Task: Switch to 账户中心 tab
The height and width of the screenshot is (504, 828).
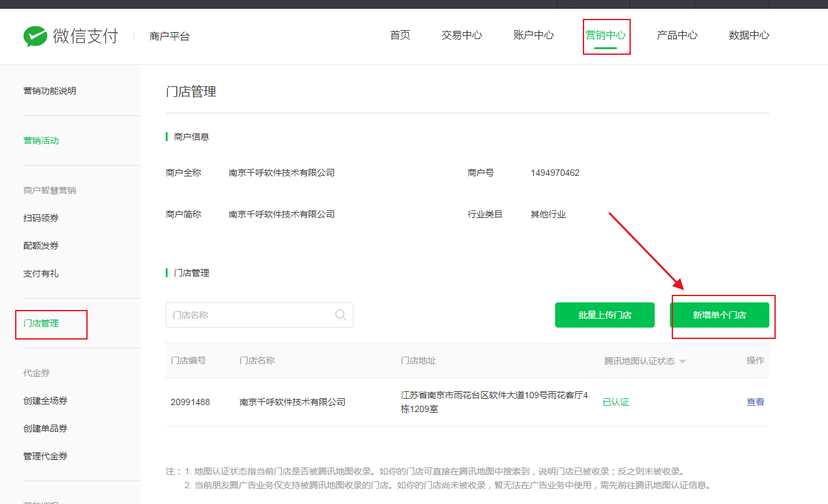Action: coord(534,35)
